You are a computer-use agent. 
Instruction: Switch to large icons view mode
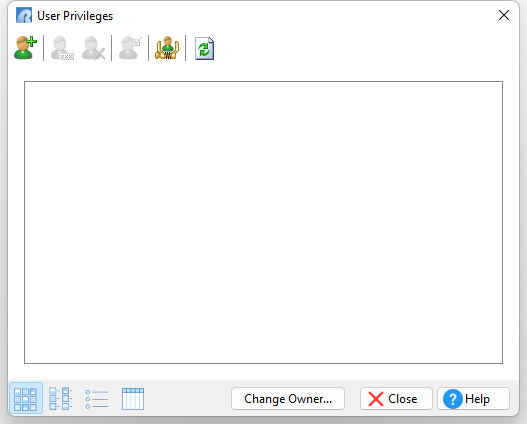coord(26,398)
